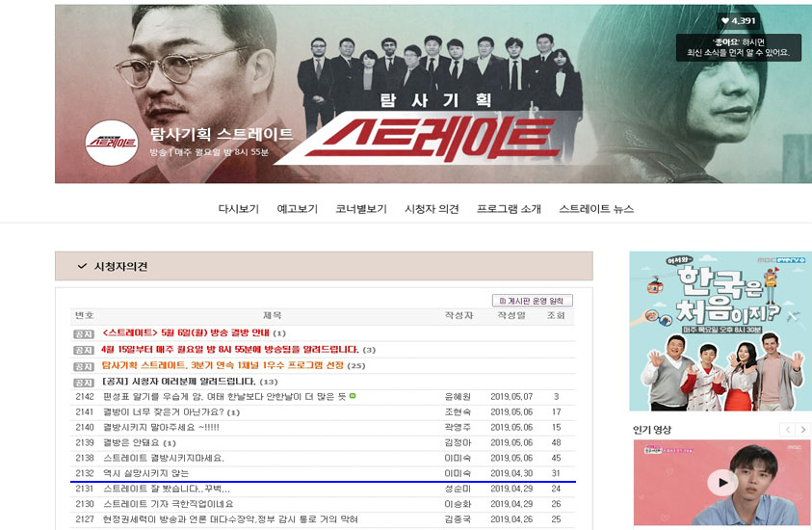This screenshot has width=812, height=530.
Task: Open the 예고보기 menu
Action: pyautogui.click(x=298, y=209)
